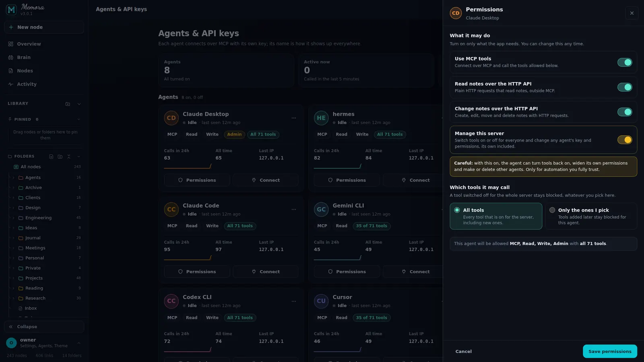Click the hermes HE avatar
This screenshot has height=362, width=644.
tap(321, 118)
